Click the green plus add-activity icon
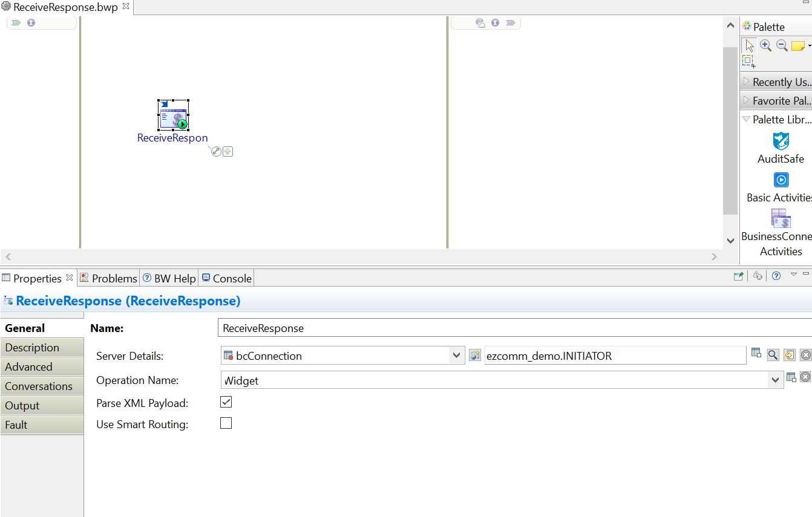The image size is (812, 517). (x=228, y=151)
